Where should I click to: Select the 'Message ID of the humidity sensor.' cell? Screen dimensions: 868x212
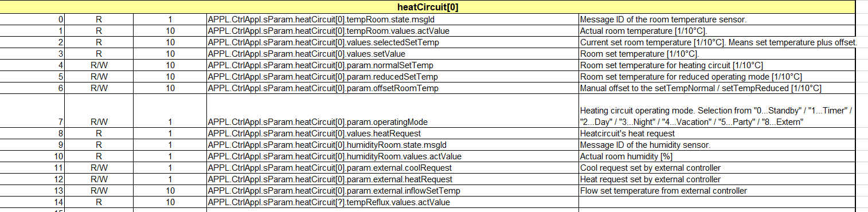click(717, 145)
